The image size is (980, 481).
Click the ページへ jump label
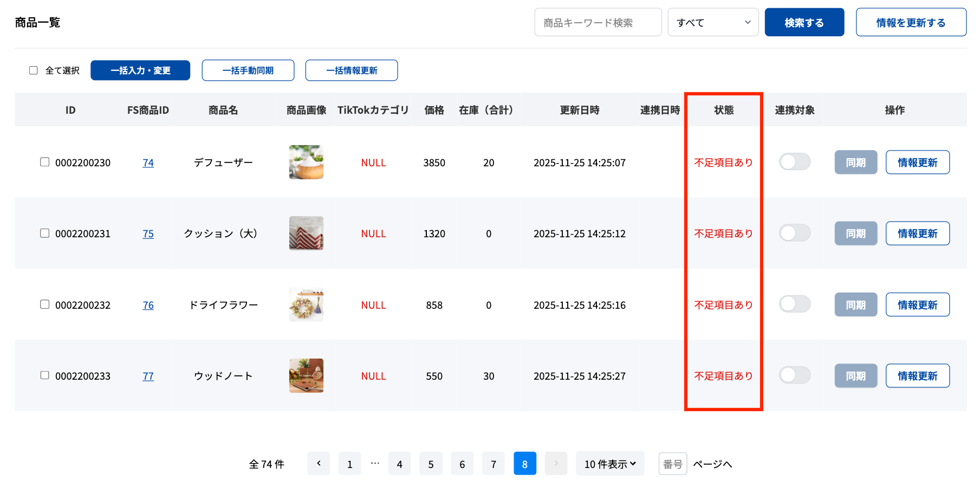point(712,464)
